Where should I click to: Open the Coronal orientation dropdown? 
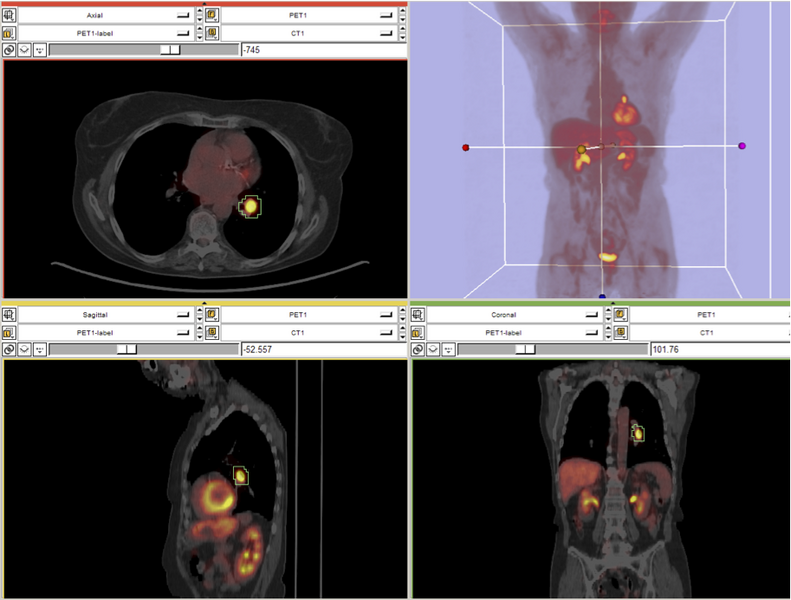[x=515, y=315]
